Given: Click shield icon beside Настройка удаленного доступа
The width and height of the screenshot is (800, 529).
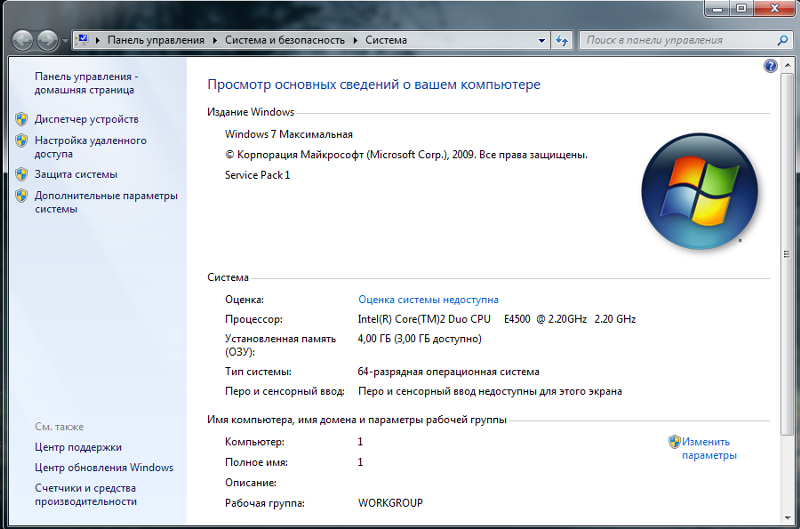Looking at the screenshot, I should point(21,141).
